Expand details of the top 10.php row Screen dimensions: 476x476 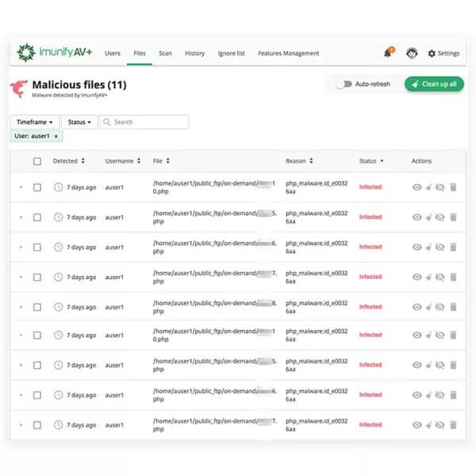(x=21, y=187)
